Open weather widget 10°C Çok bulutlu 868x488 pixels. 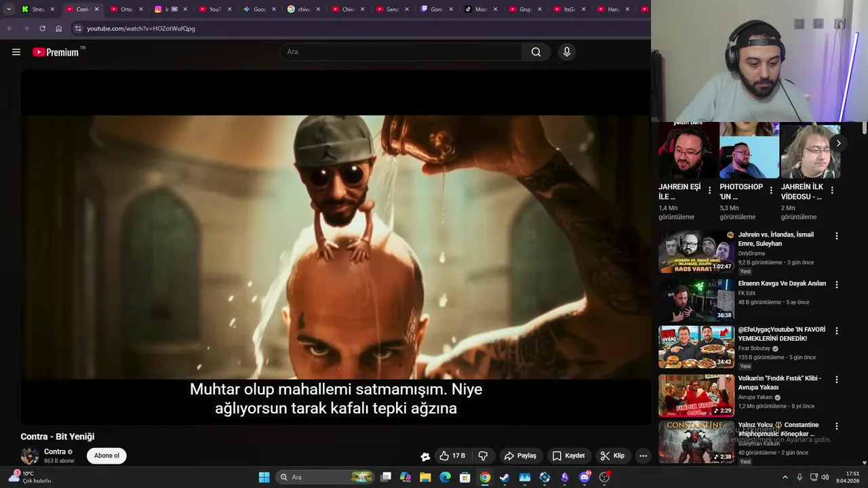point(30,477)
